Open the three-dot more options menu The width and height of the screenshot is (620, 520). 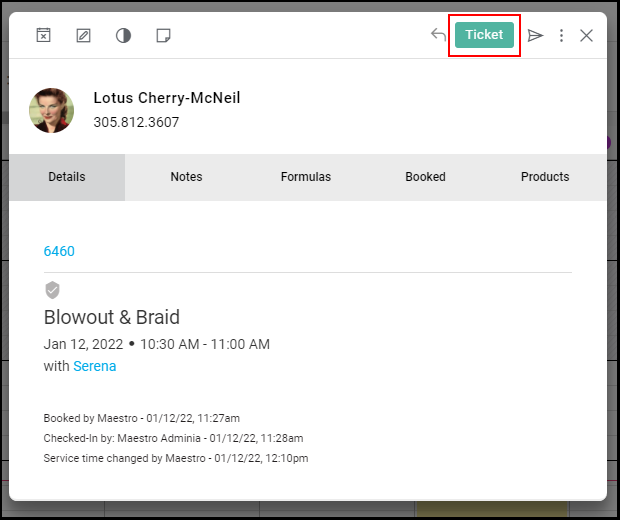coord(561,36)
